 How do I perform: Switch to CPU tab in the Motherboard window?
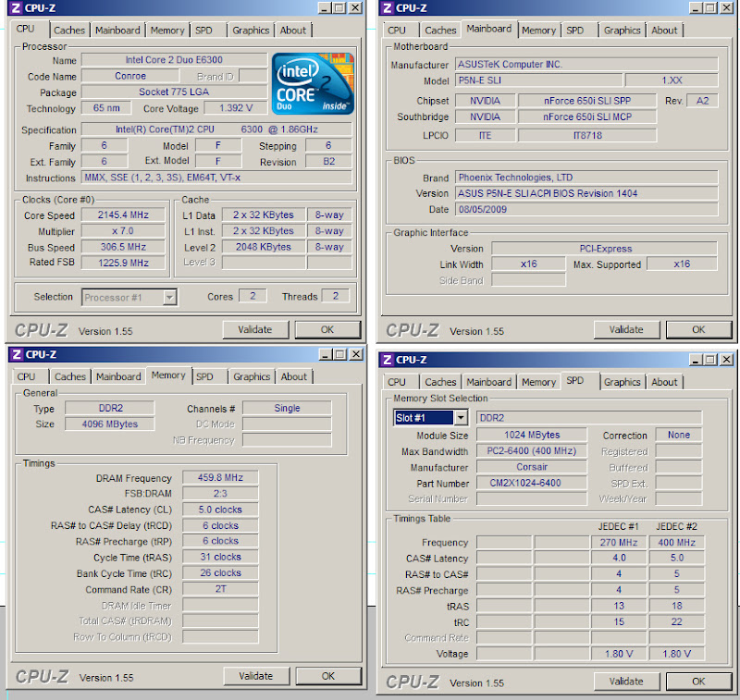(397, 31)
